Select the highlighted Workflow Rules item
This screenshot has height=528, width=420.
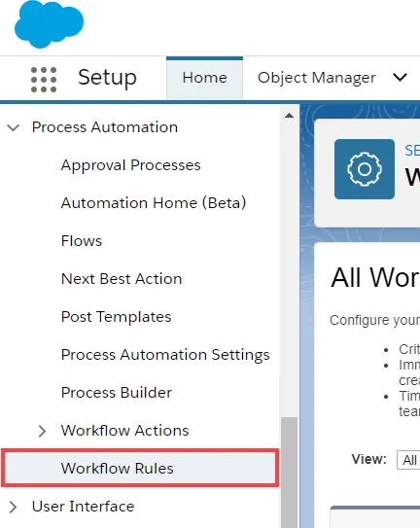point(140,468)
